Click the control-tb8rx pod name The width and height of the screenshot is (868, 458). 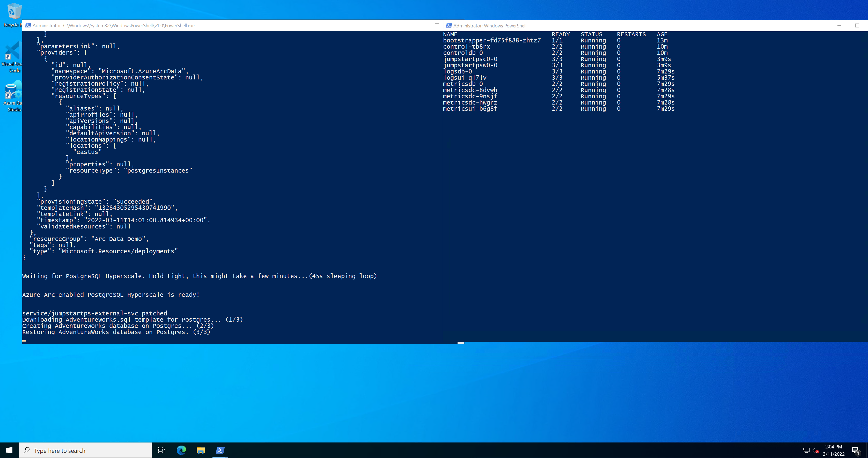[466, 47]
